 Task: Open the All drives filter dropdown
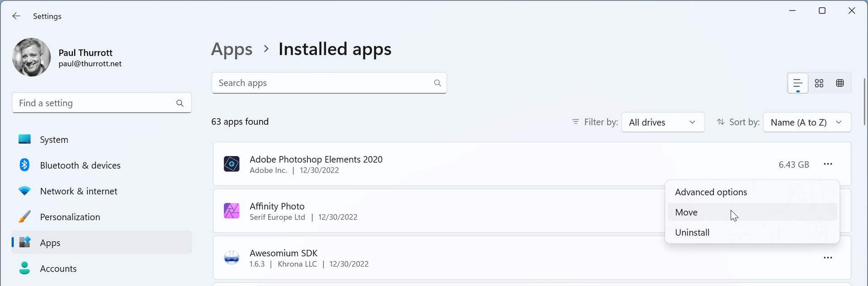tap(663, 122)
